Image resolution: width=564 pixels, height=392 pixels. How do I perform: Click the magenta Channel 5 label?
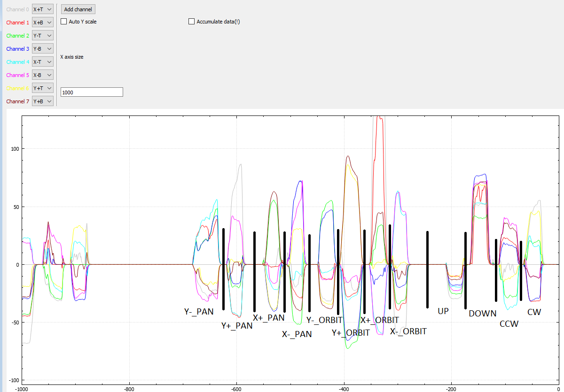click(17, 75)
